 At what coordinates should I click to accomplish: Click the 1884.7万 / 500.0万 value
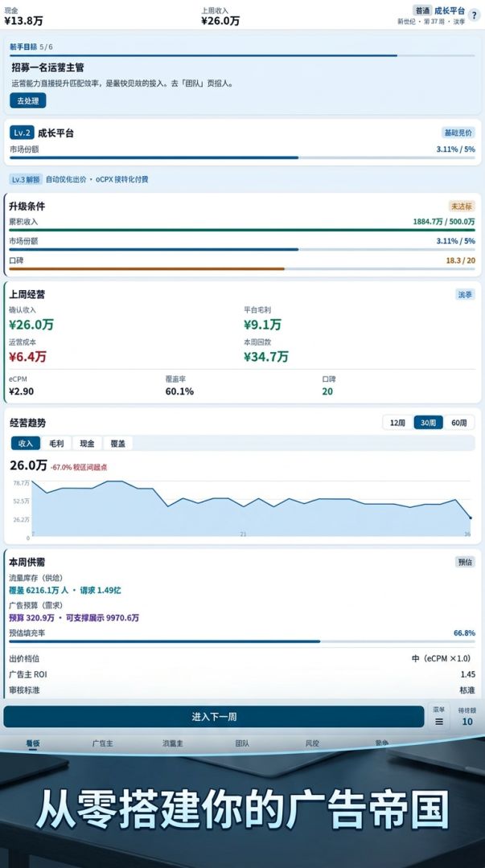(x=444, y=222)
